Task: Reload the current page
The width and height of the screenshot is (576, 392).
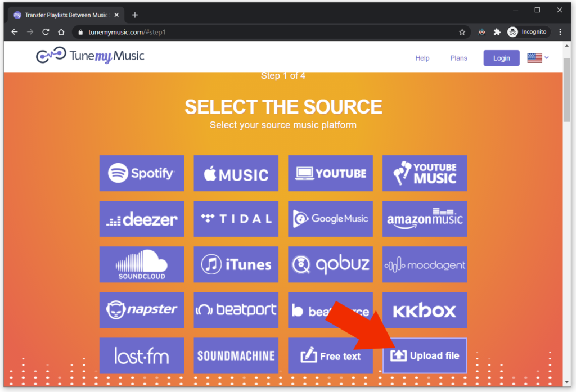Action: [x=46, y=32]
